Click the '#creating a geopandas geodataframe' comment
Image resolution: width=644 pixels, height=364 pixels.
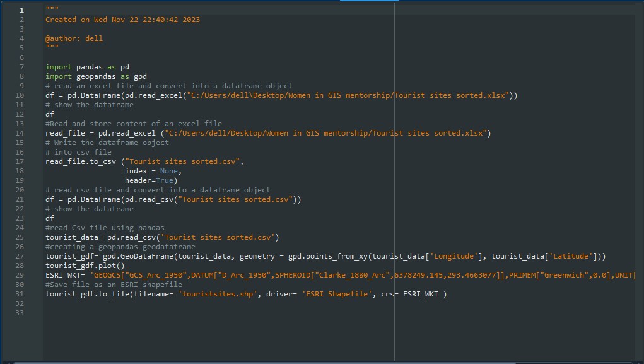120,247
